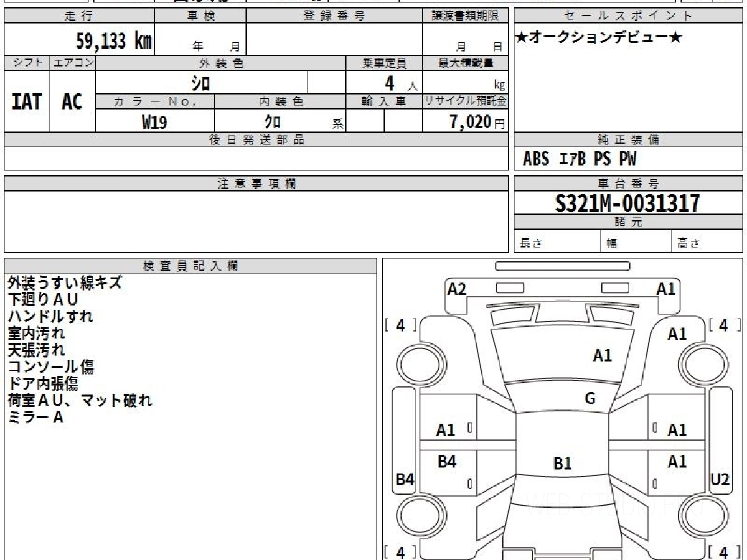
Task: Click the AC air conditioner value
Action: tap(72, 101)
